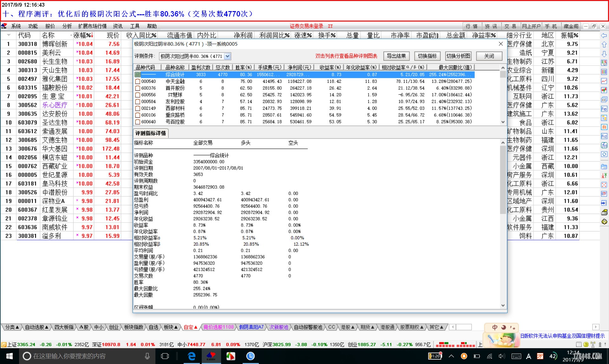Check the box for 600556 ST慧球
609x364 pixels.
coord(138,95)
